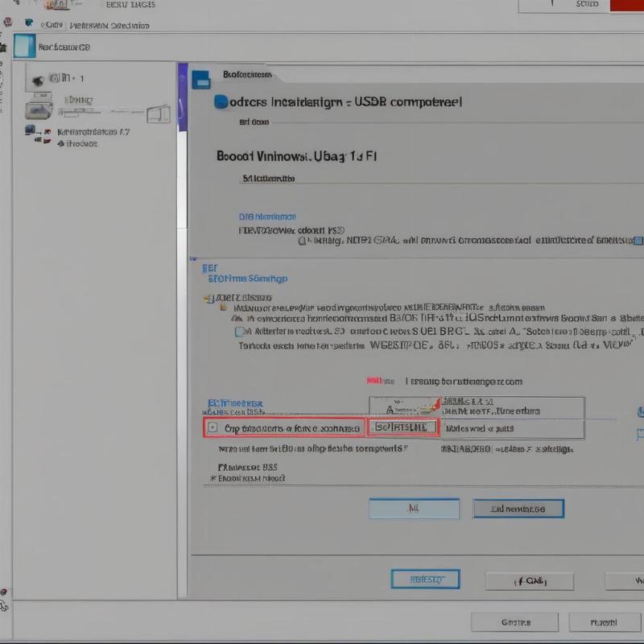The image size is (644, 644).
Task: Select the camera device icon in left panel
Action: (x=36, y=79)
